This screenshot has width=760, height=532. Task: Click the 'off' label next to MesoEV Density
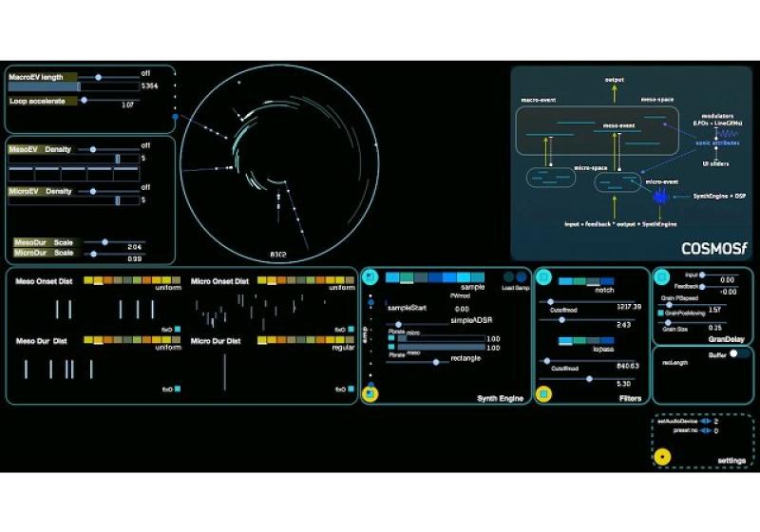click(x=145, y=145)
